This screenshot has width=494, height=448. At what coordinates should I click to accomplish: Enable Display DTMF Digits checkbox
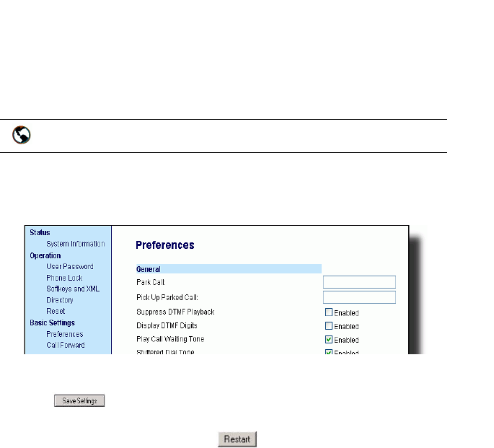(329, 326)
